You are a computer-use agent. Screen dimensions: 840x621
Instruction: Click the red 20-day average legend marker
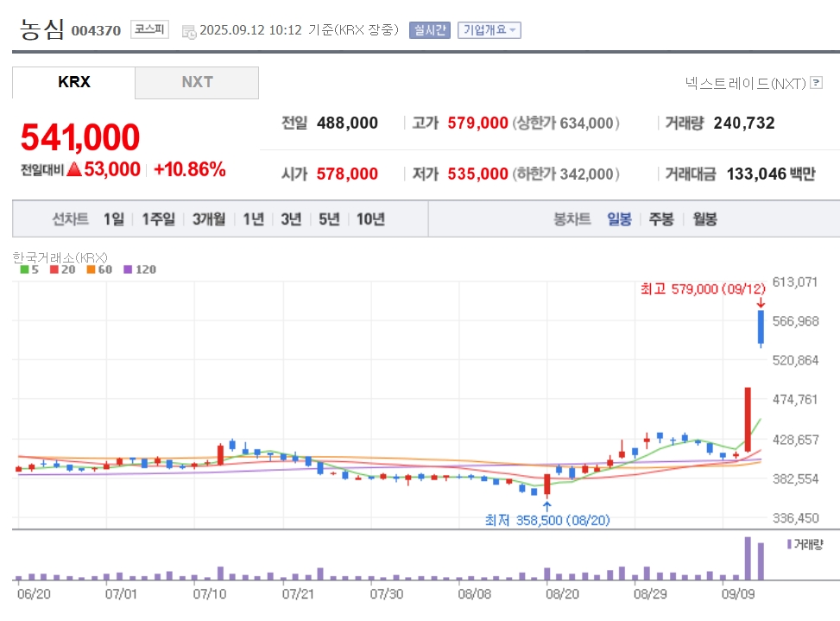(54, 269)
